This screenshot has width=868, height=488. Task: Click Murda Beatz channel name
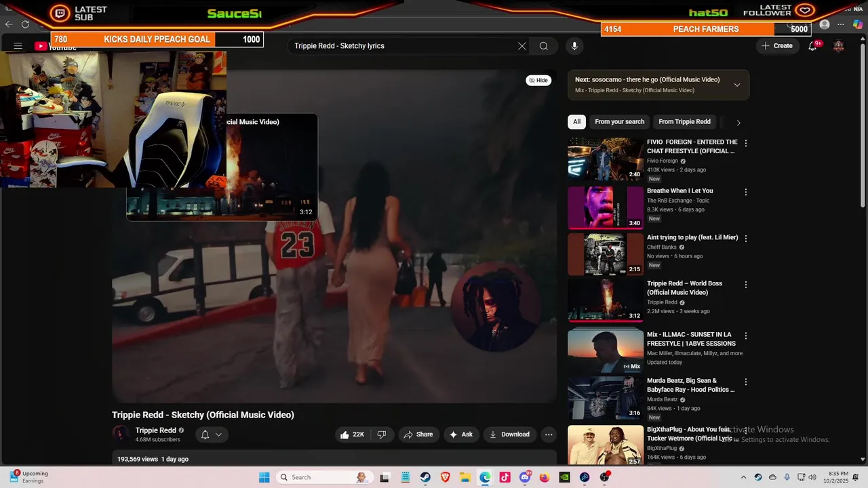663,399
